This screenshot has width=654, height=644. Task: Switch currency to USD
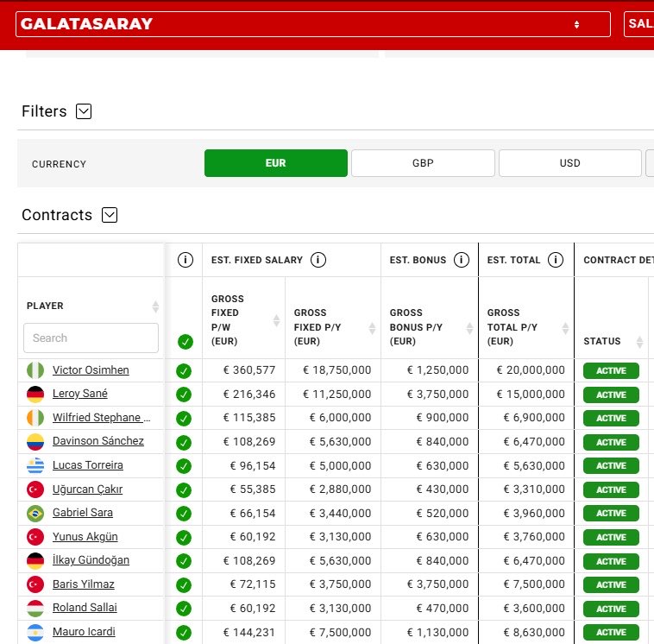(569, 163)
